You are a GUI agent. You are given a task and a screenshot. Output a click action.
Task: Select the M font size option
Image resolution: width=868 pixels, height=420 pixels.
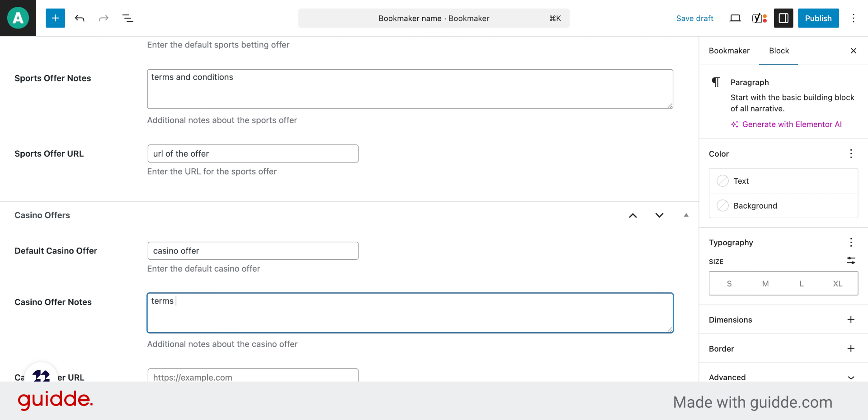pos(765,284)
